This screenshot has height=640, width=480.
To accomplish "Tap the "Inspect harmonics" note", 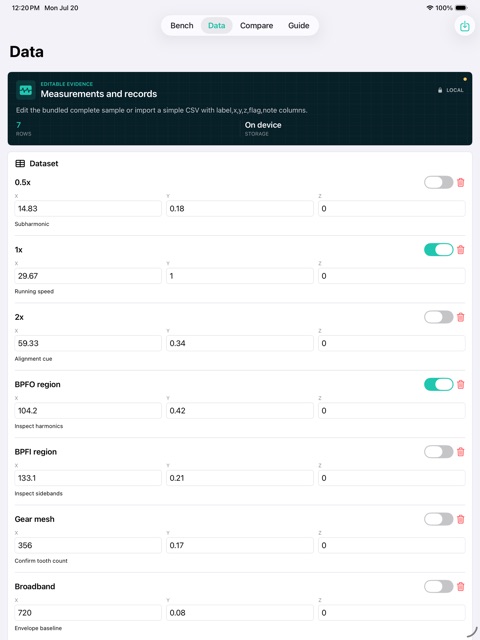I will 39,426.
